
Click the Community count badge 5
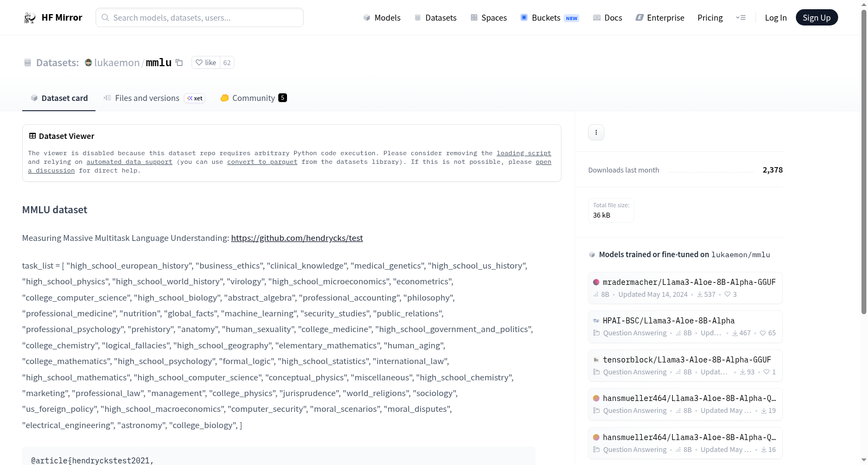(283, 98)
